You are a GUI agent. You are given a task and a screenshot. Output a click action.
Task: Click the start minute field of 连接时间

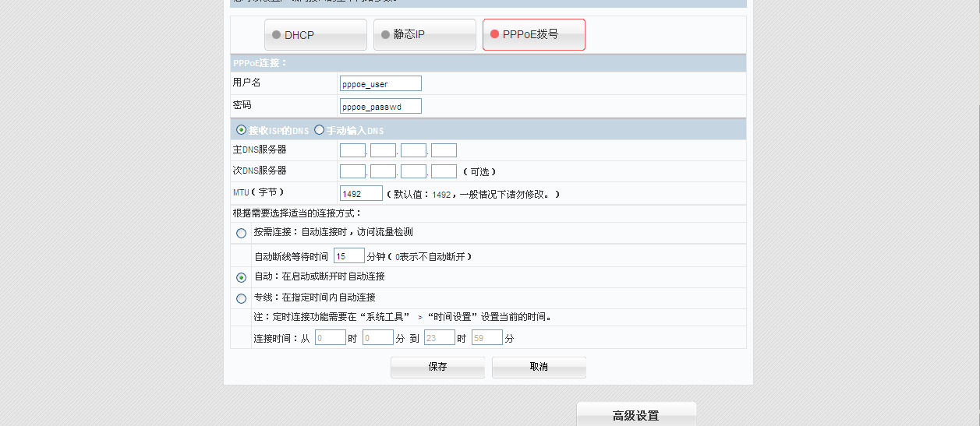(x=378, y=338)
